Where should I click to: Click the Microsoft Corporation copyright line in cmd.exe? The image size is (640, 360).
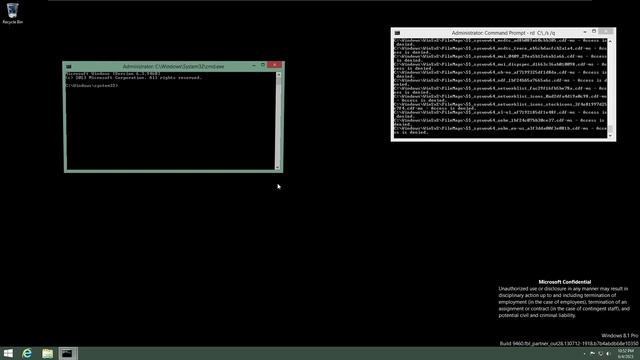(133, 78)
